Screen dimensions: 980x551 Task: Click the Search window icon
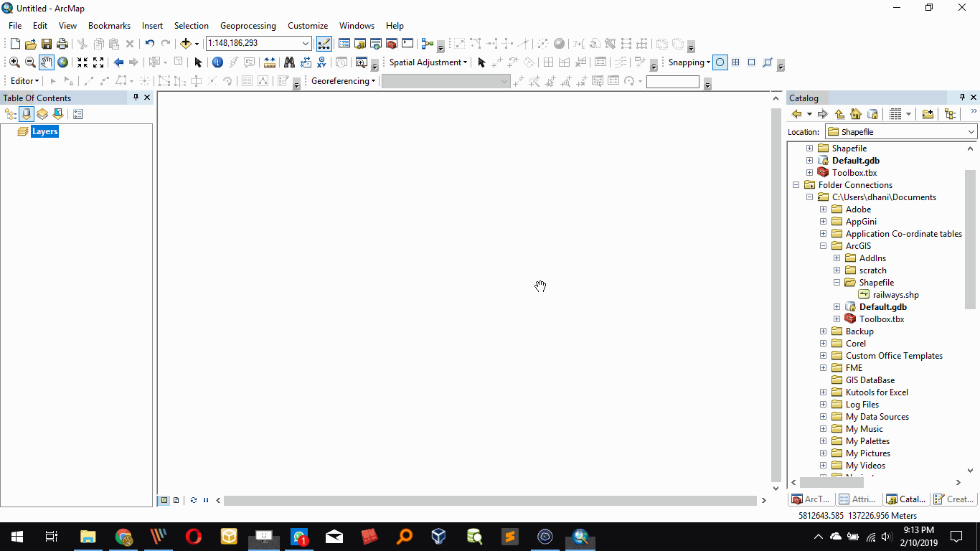tap(376, 44)
